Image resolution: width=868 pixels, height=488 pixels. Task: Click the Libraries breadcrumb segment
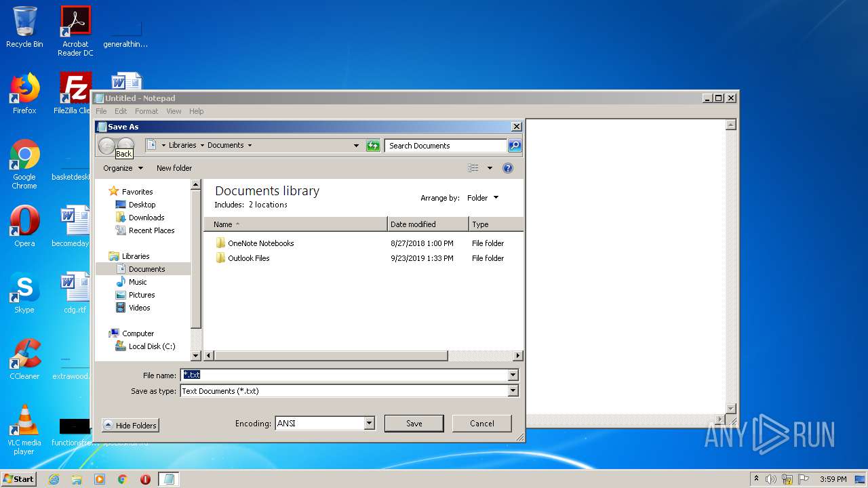point(182,145)
